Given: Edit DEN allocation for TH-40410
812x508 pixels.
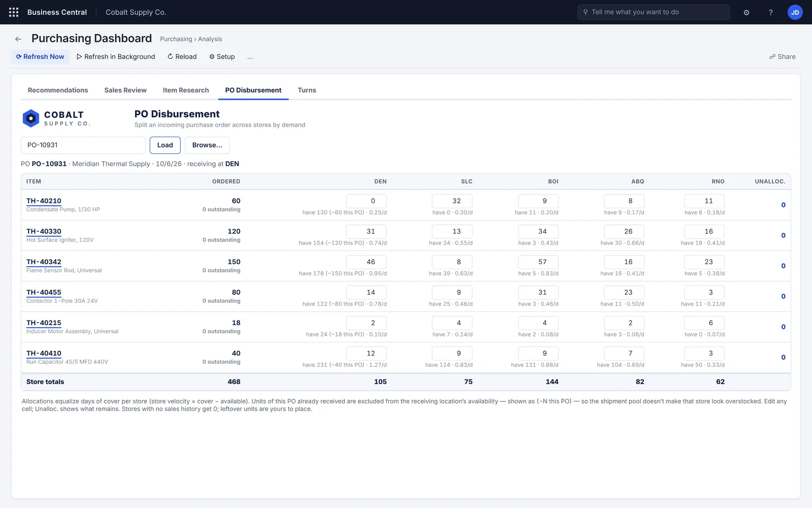Looking at the screenshot, I should coord(366,354).
